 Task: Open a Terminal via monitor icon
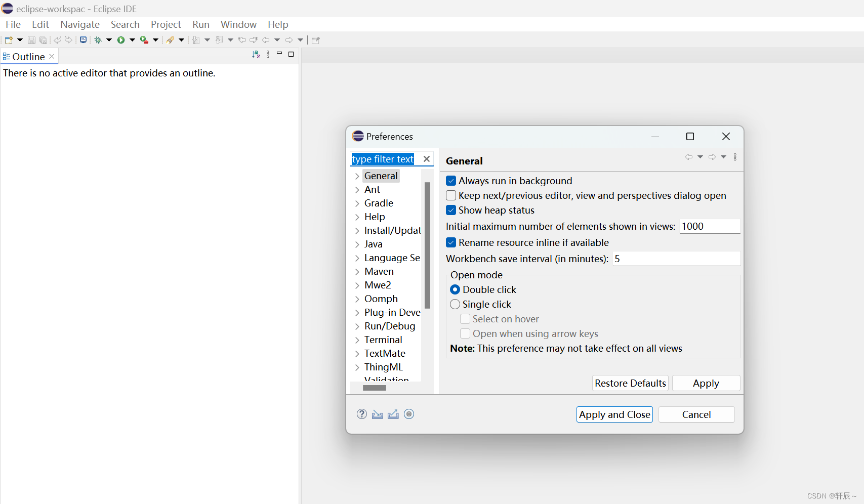pyautogui.click(x=83, y=39)
